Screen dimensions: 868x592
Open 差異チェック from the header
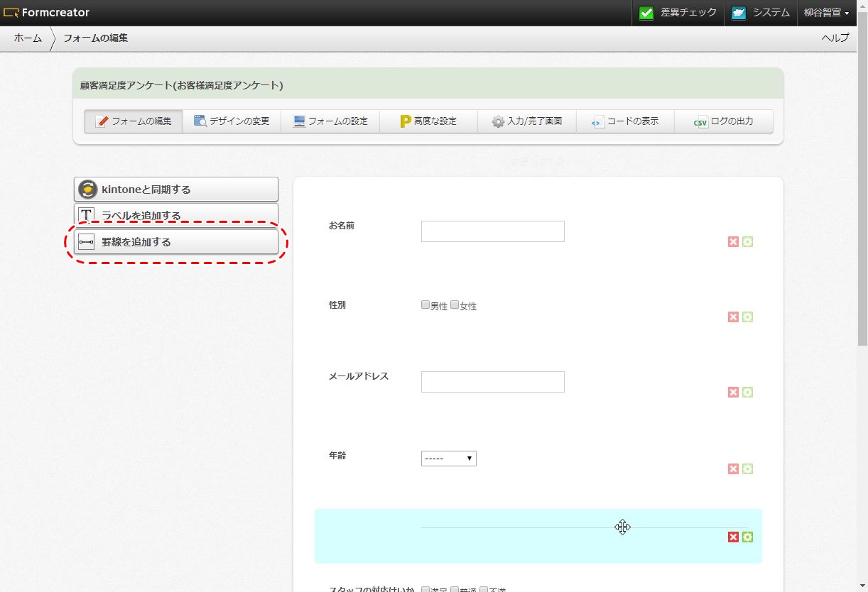(x=678, y=13)
